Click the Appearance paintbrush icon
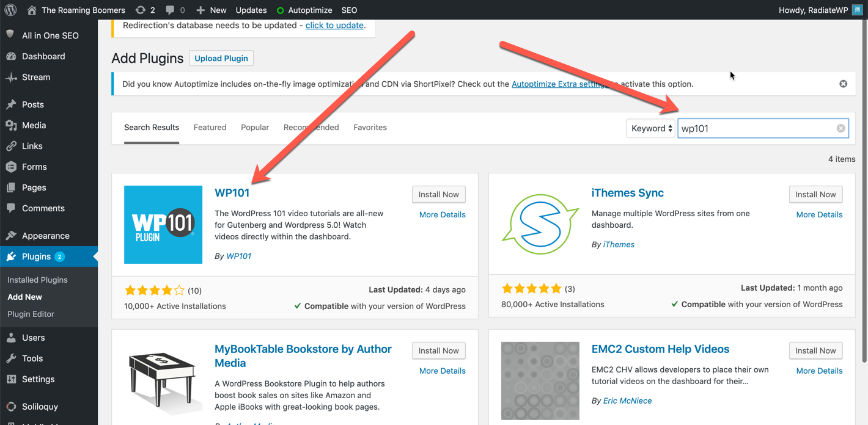This screenshot has height=425, width=868. tap(11, 236)
